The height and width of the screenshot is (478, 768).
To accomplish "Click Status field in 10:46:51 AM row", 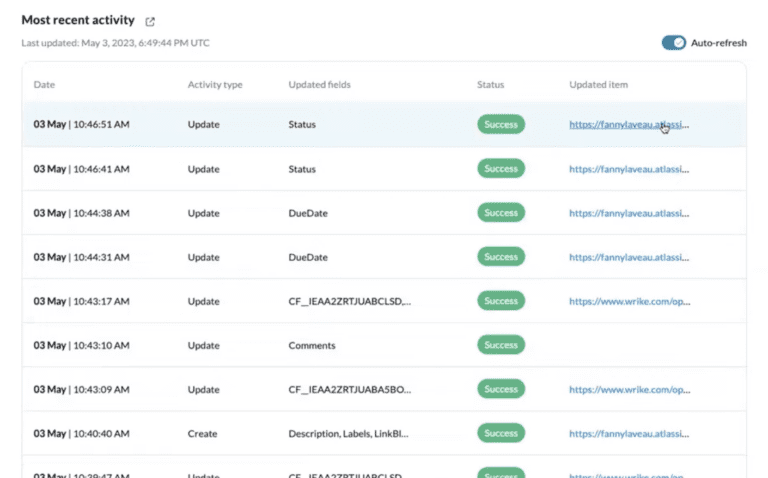I will click(x=302, y=124).
